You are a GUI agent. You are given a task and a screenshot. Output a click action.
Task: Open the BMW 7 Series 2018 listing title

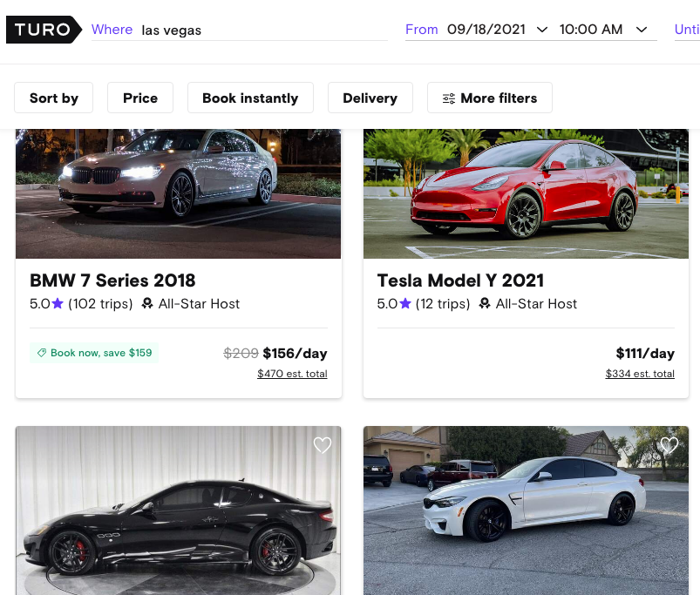112,281
